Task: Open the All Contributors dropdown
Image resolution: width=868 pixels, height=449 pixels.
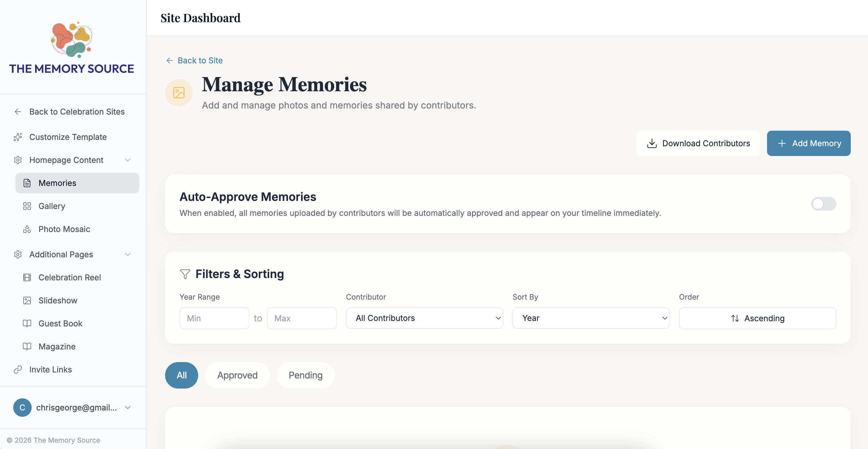Action: (x=424, y=318)
